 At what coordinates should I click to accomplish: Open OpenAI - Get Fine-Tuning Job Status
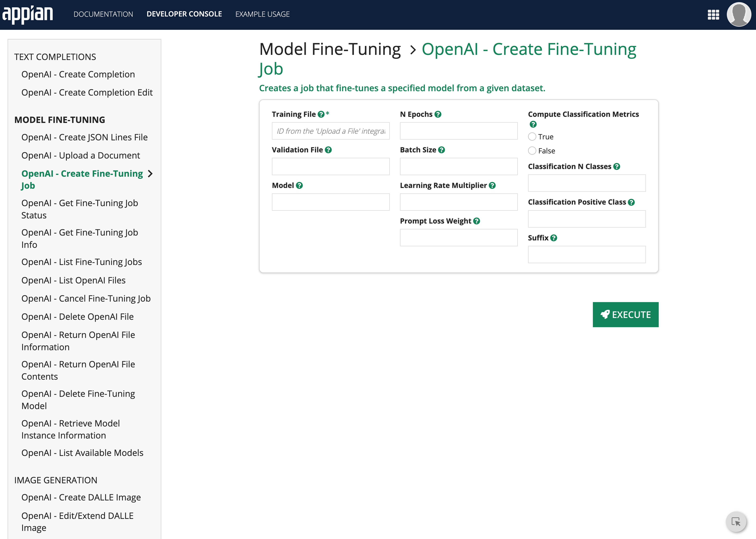[x=80, y=209]
